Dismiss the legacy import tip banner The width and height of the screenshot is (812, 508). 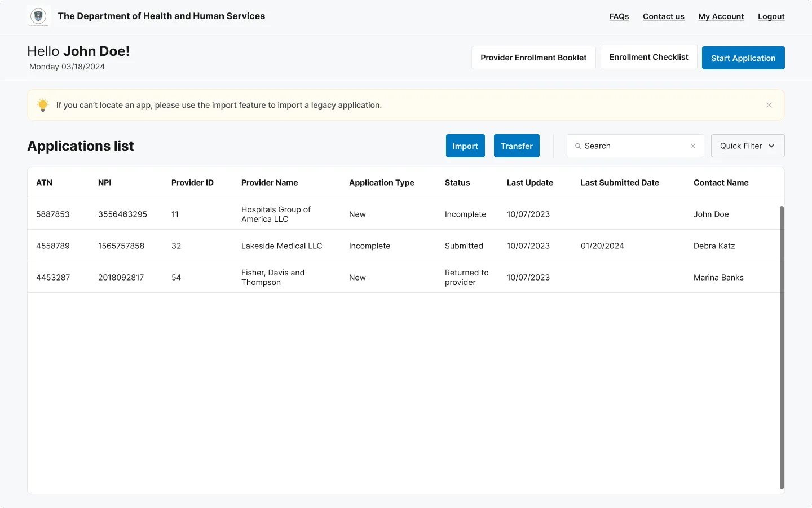click(769, 105)
